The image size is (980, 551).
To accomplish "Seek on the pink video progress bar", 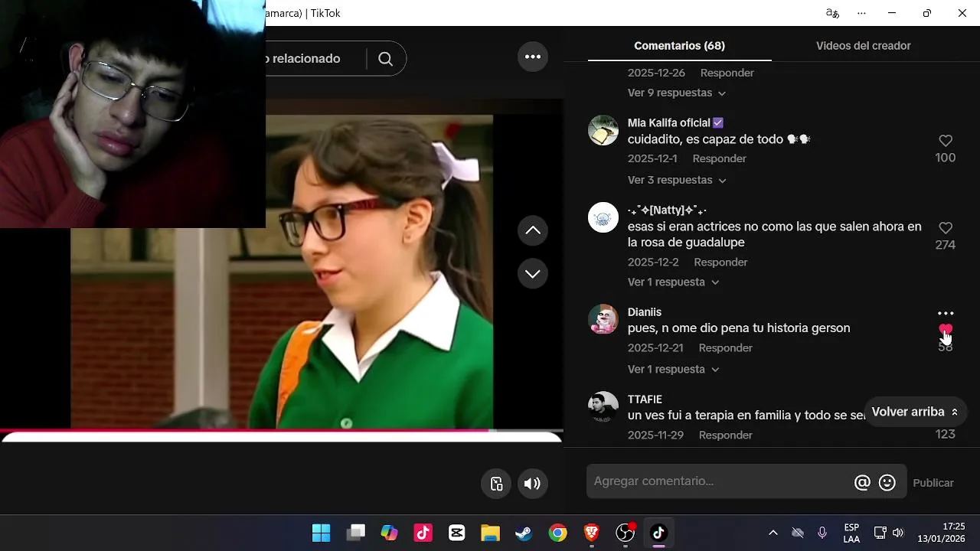I will pos(282,430).
